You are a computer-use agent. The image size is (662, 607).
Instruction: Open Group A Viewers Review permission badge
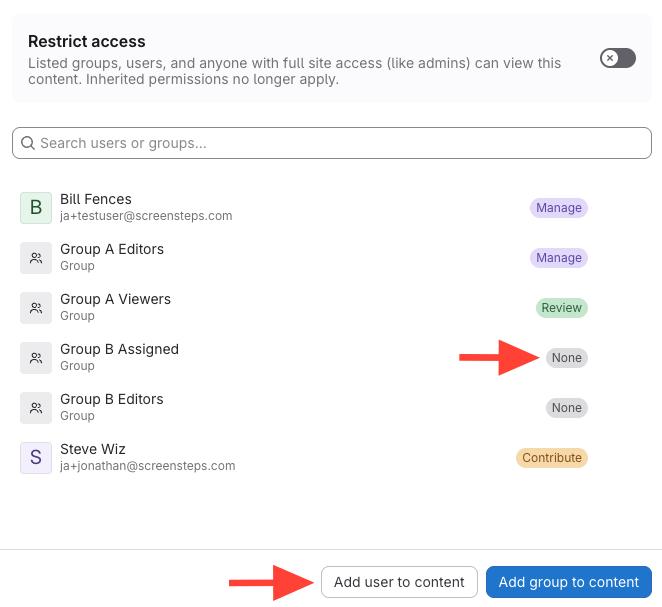click(561, 308)
